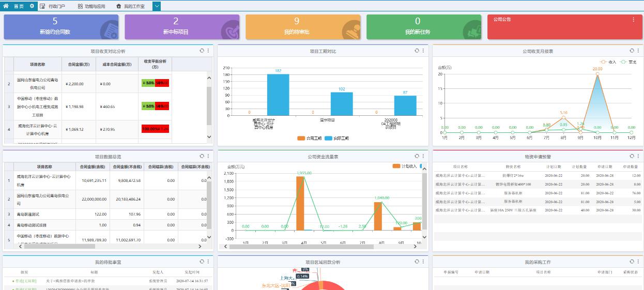Open more options for 项目工期对比 panel

423,51
